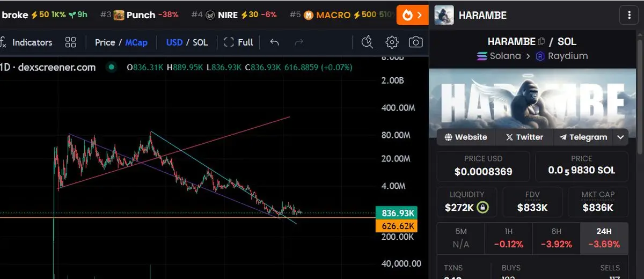Click the orange 626.62K price line label

coord(398,226)
